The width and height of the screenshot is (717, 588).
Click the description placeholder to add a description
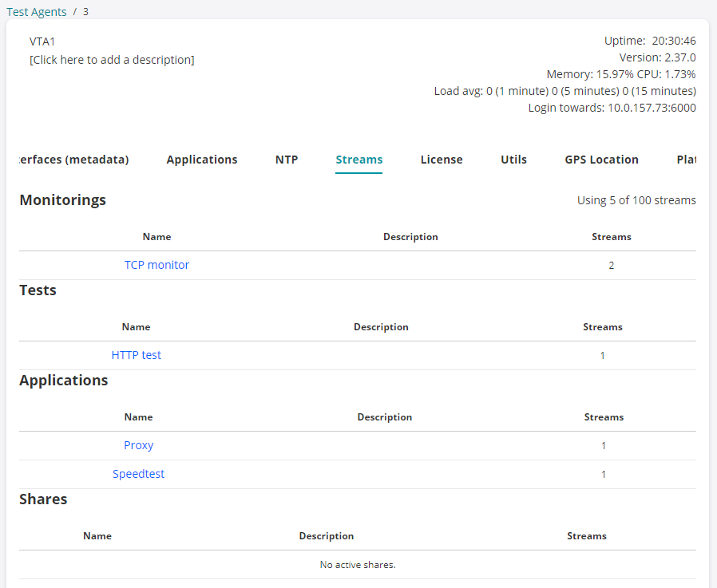[x=112, y=60]
